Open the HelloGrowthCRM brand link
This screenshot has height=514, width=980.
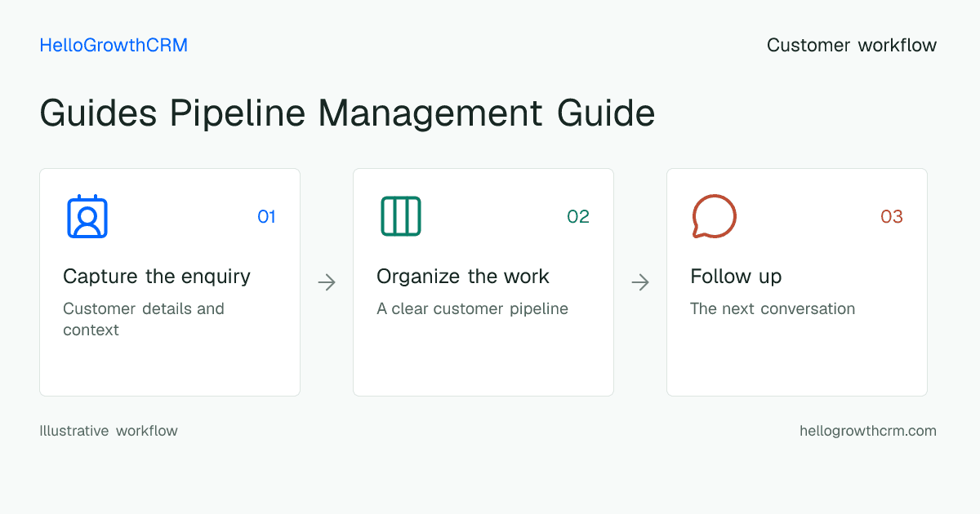click(x=114, y=45)
